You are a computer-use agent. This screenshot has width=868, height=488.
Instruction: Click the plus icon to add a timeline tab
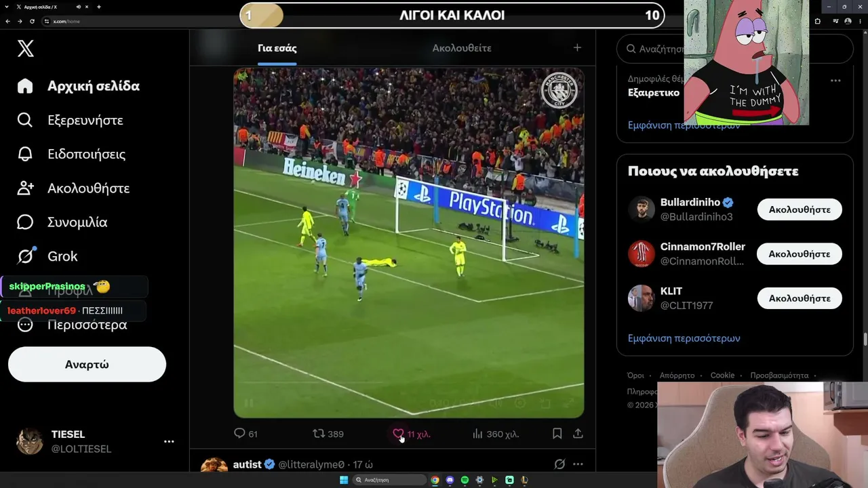pos(577,47)
